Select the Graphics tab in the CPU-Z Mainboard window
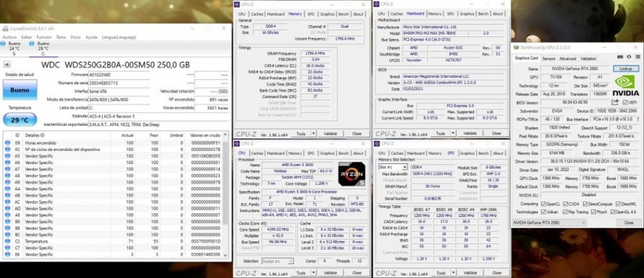The height and width of the screenshot is (278, 644). click(x=467, y=14)
